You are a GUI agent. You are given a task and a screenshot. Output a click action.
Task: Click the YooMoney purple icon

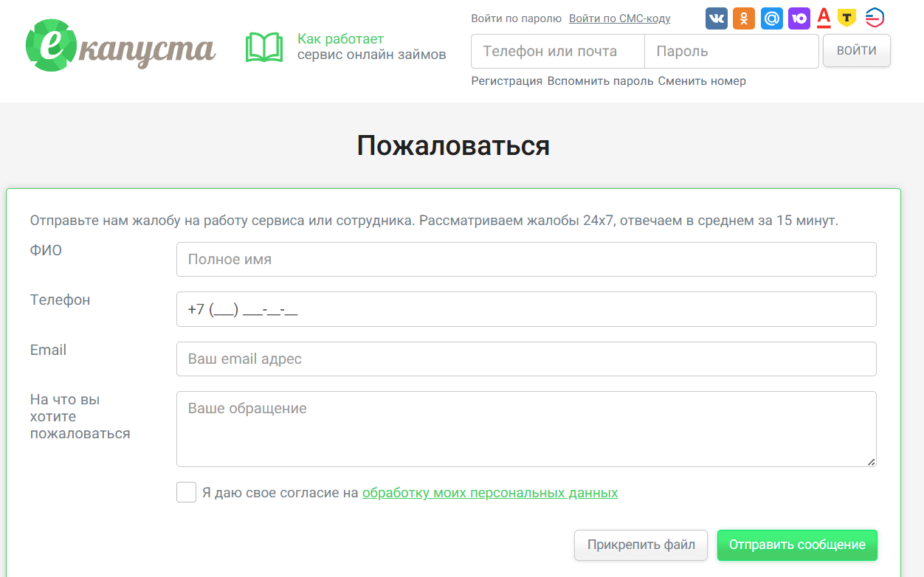799,18
